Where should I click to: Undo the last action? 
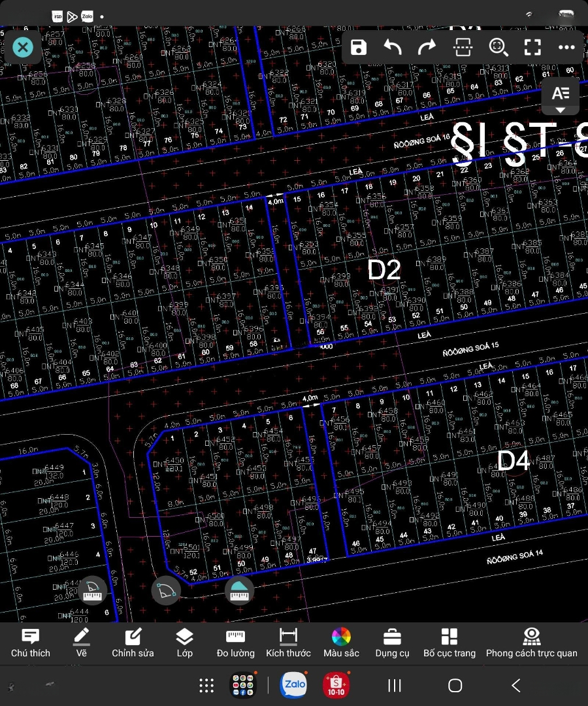point(393,48)
